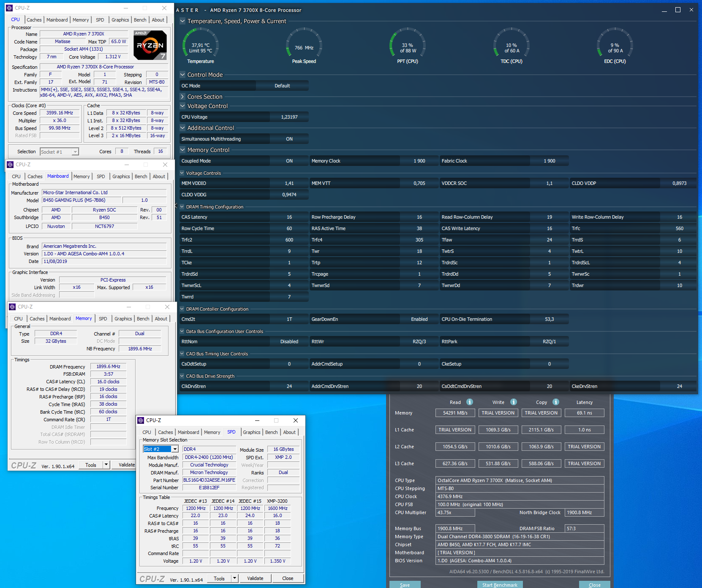Click the EDC (CPU) gauge
This screenshot has height=588, width=702.
(x=615, y=46)
